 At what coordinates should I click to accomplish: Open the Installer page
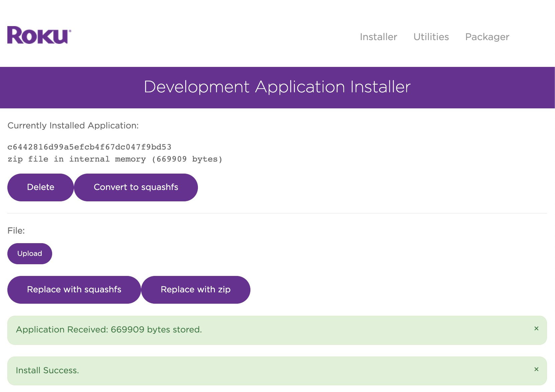pyautogui.click(x=378, y=37)
